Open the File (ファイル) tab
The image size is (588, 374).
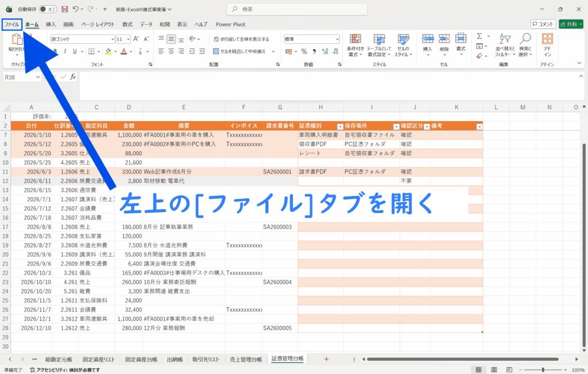(11, 24)
